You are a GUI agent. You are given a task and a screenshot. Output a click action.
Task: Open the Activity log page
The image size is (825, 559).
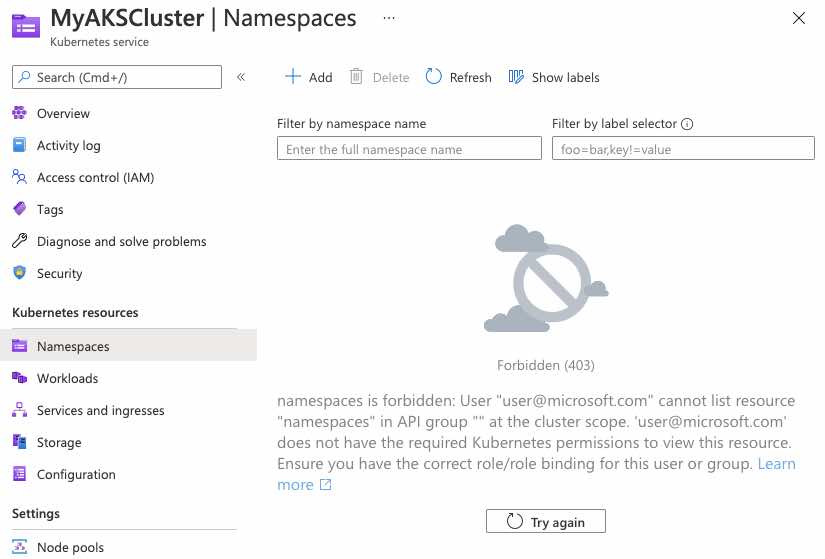click(x=68, y=145)
